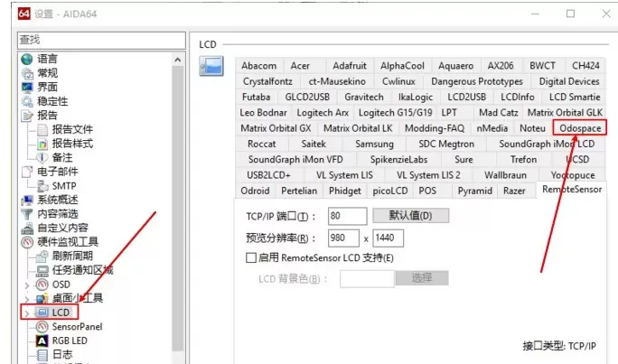Select 内容筛选 in the tree
This screenshot has width=618, height=364.
pyautogui.click(x=58, y=214)
